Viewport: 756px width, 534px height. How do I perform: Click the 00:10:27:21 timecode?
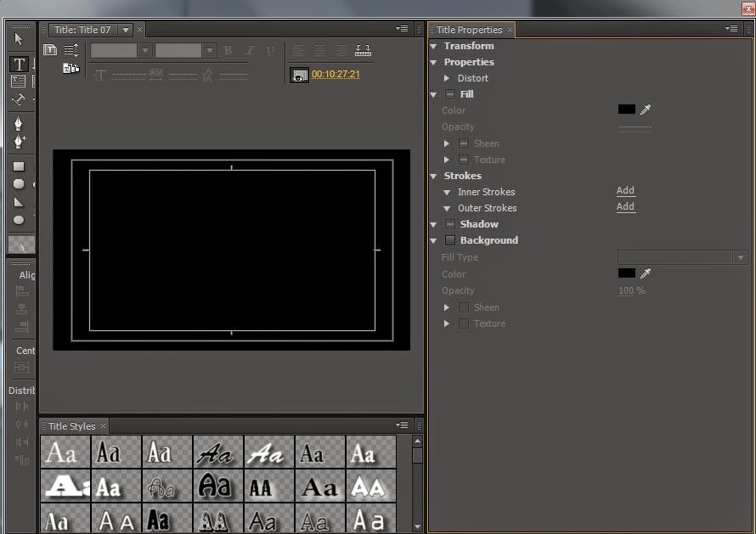pyautogui.click(x=336, y=74)
